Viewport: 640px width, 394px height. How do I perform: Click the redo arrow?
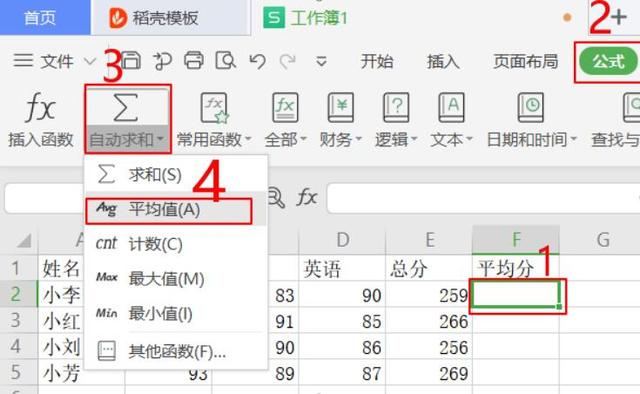(x=288, y=61)
